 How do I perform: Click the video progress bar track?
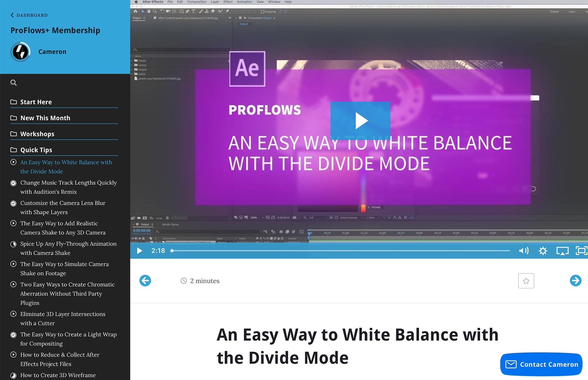(x=340, y=251)
